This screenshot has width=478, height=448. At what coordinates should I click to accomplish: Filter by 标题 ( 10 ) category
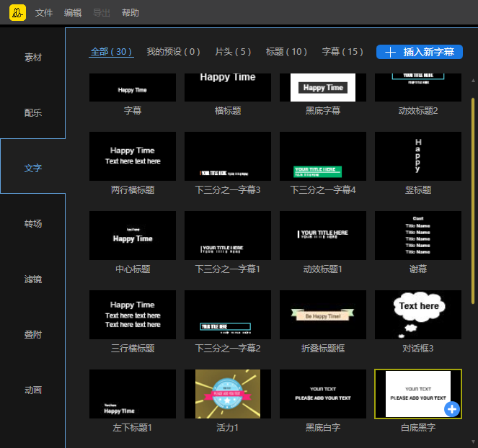286,52
